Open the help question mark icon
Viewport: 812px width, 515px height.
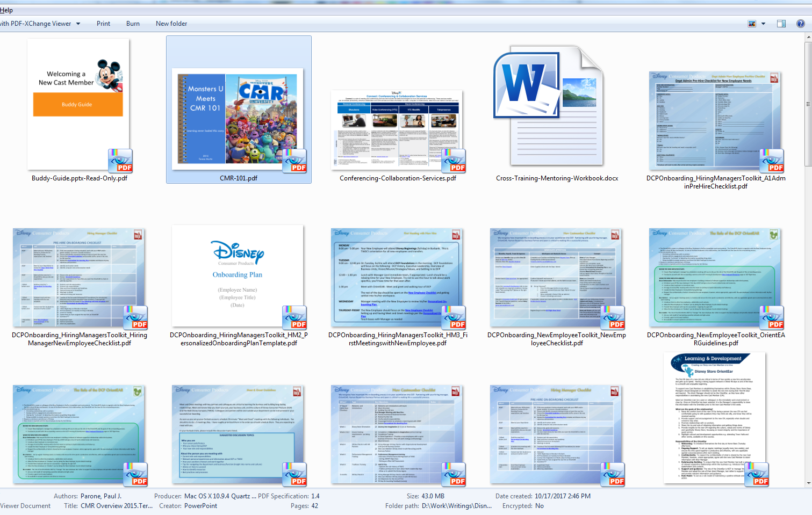(800, 24)
